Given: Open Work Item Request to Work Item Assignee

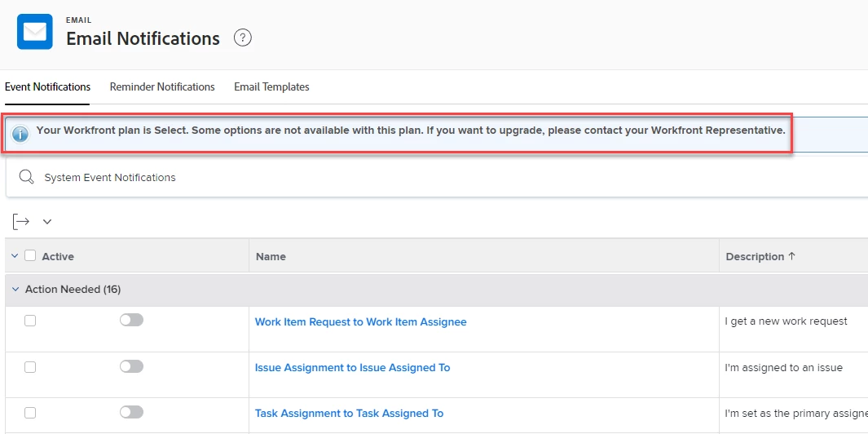Looking at the screenshot, I should pyautogui.click(x=361, y=322).
